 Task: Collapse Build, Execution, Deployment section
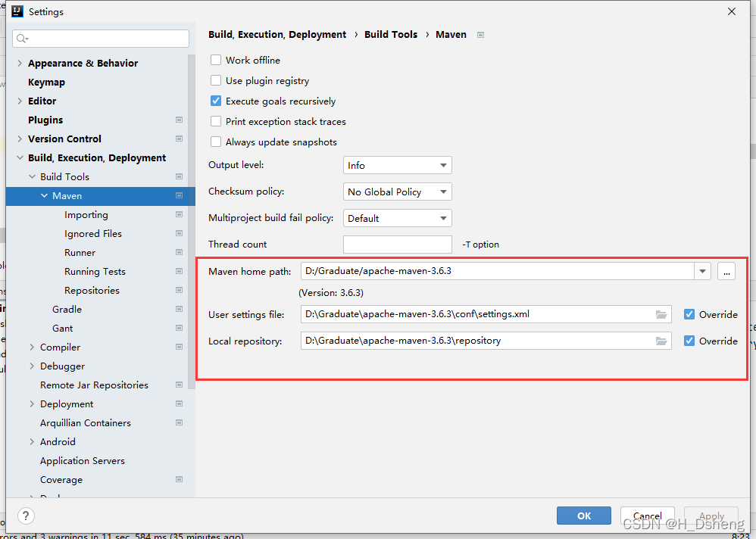[x=20, y=157]
